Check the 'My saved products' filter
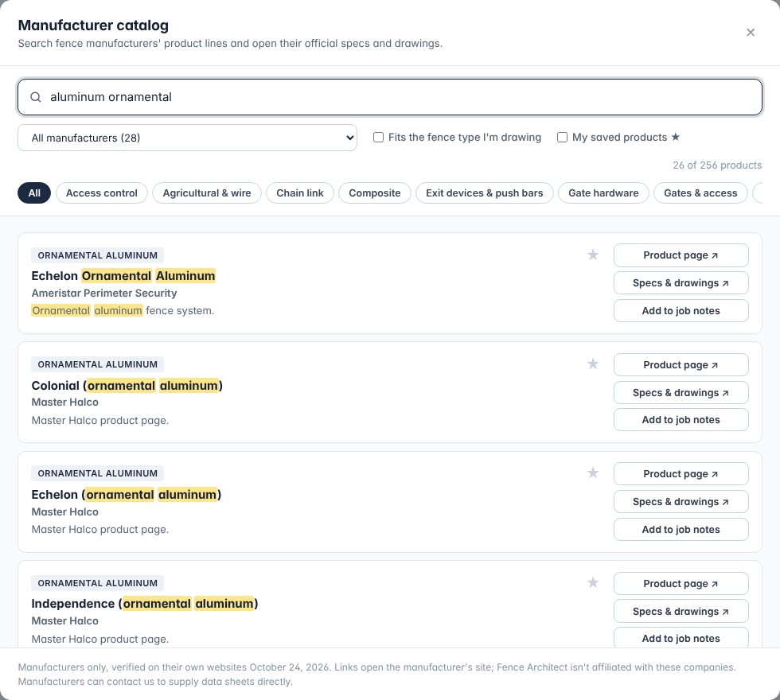Image resolution: width=780 pixels, height=700 pixels. [562, 137]
